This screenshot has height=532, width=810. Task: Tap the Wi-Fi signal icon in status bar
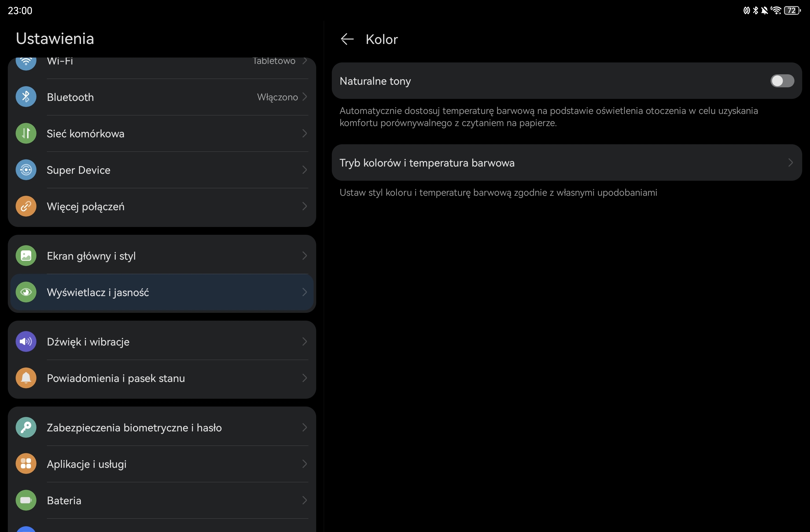(x=776, y=10)
